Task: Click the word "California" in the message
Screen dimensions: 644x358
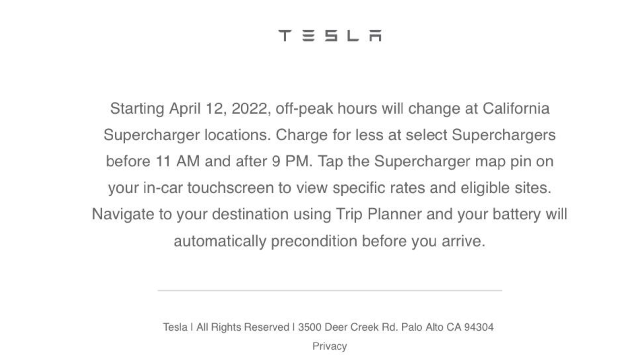Action: (516, 108)
